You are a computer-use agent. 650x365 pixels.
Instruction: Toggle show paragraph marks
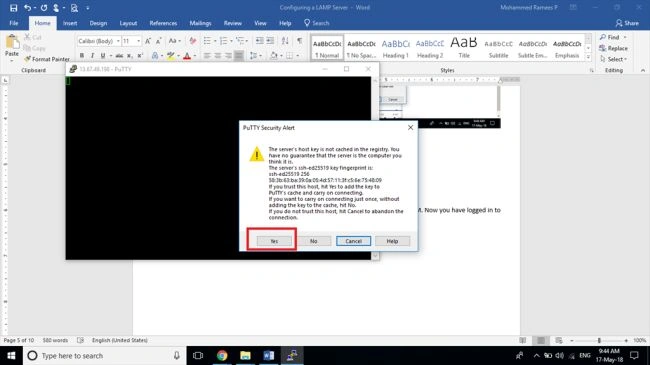pos(299,41)
